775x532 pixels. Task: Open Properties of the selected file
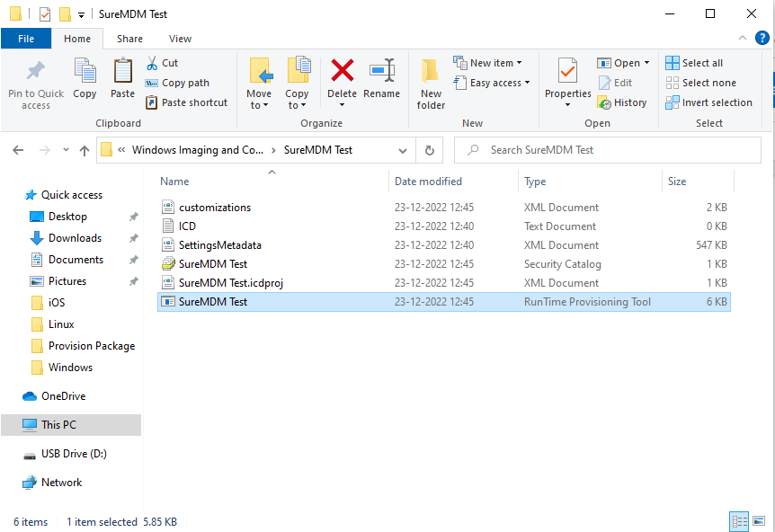pos(567,71)
